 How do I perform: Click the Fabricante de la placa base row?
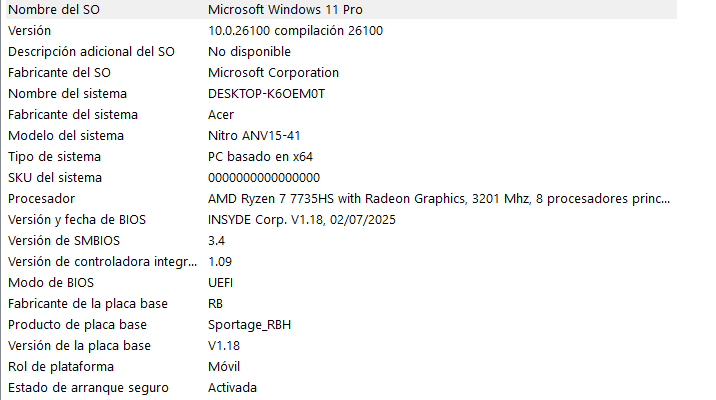point(341,304)
